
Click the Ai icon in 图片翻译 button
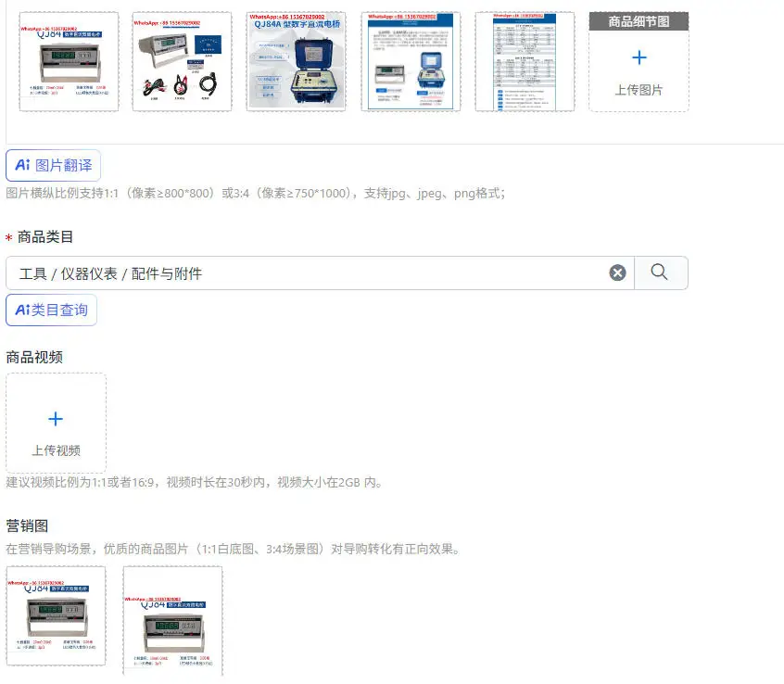(x=22, y=165)
